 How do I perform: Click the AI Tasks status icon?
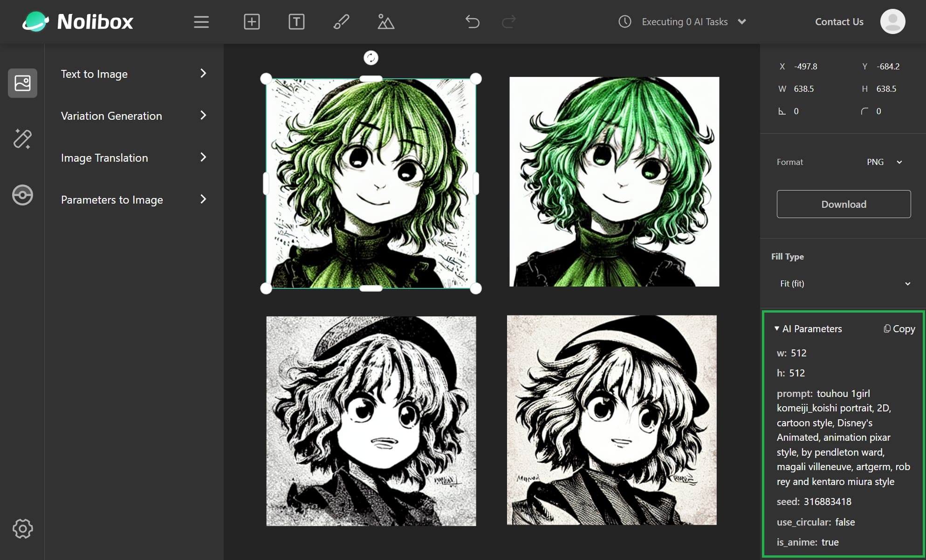tap(623, 21)
